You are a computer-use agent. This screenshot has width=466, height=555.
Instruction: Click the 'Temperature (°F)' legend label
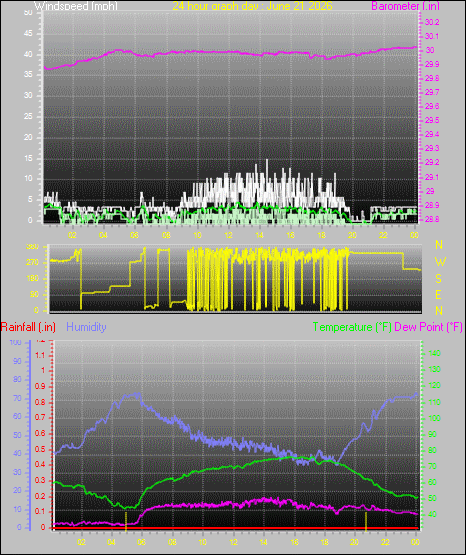(x=352, y=327)
